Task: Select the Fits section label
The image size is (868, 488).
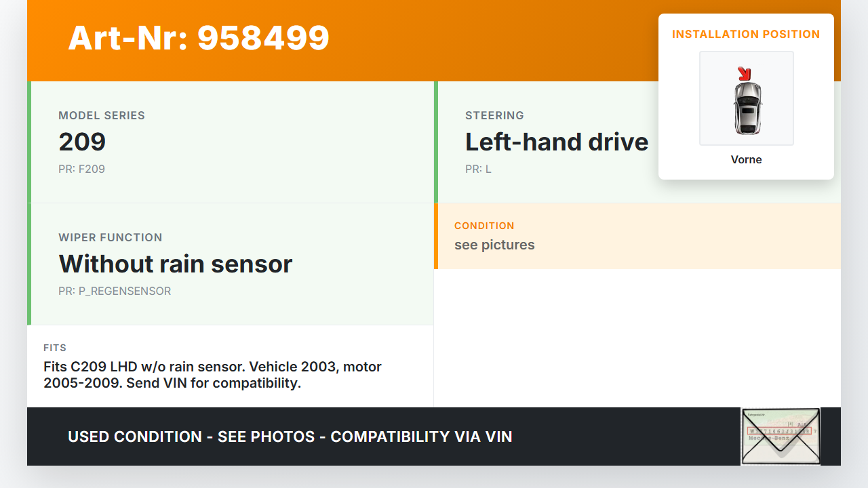Action: coord(55,348)
